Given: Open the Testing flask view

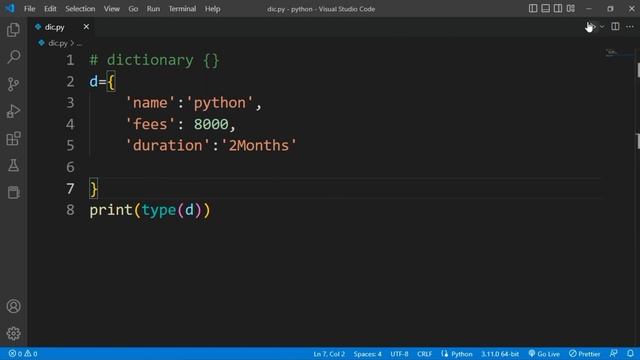Looking at the screenshot, I should (x=13, y=165).
